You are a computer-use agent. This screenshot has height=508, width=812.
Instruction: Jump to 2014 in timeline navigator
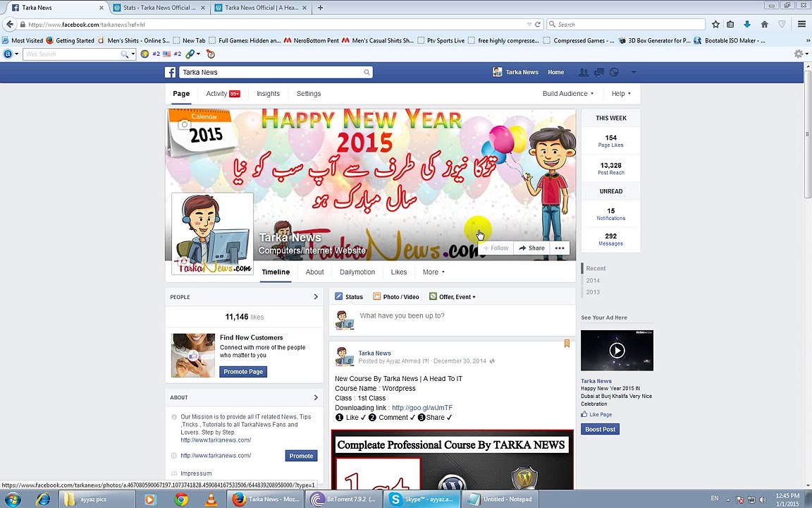[593, 280]
